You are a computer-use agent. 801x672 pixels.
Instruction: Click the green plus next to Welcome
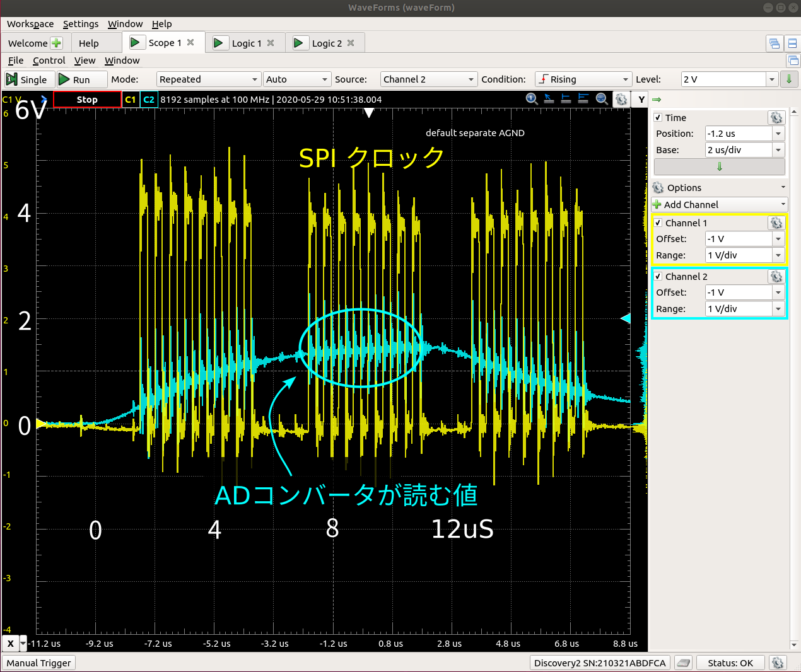tap(56, 43)
